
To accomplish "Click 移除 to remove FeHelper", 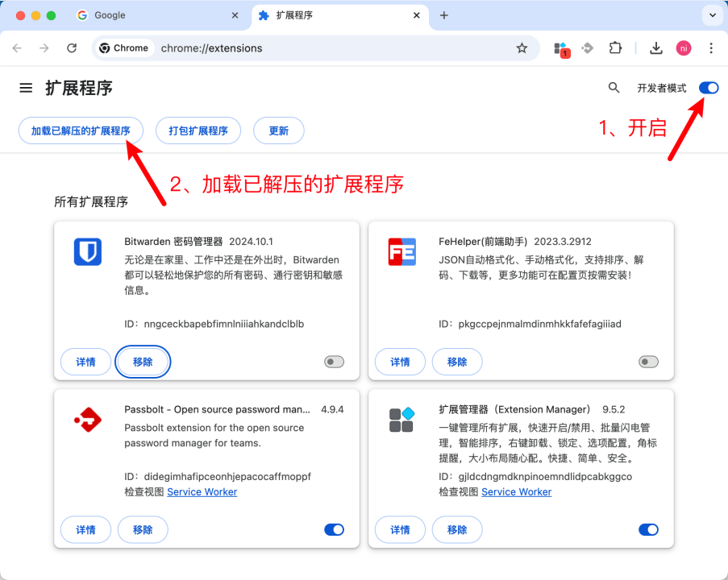I will tap(457, 362).
